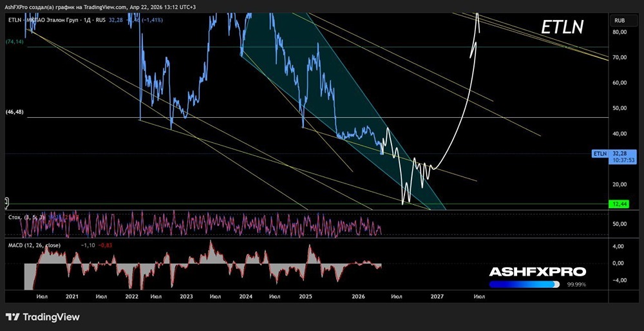The height and width of the screenshot is (331, 644).
Task: Click the 99.99% progress value
Action: pos(576,284)
